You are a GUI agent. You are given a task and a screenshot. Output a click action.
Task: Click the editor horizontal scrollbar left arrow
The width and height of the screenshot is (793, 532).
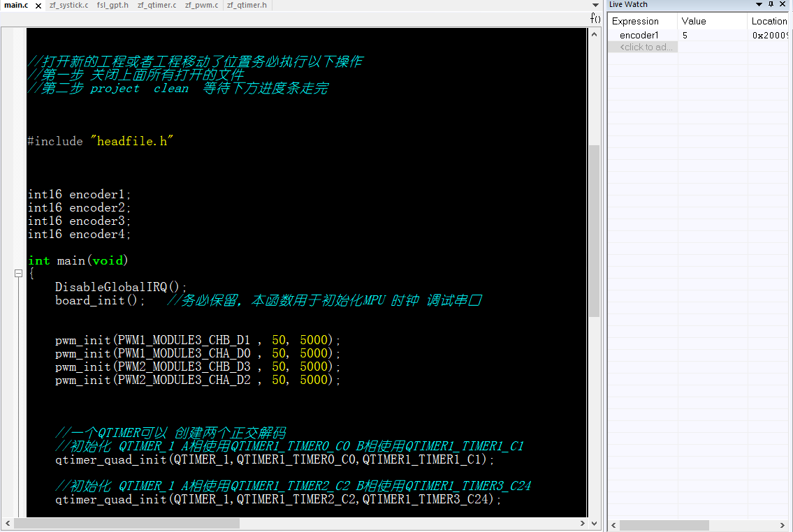point(8,524)
